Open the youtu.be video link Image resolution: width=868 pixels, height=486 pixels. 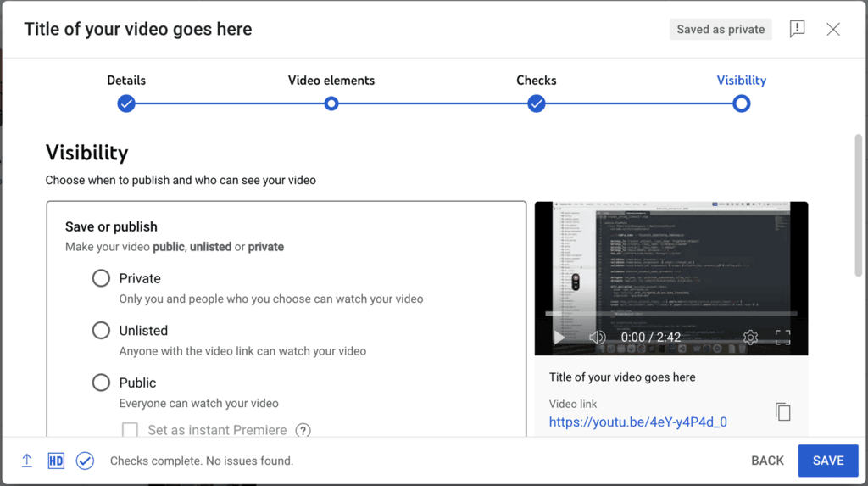637,422
